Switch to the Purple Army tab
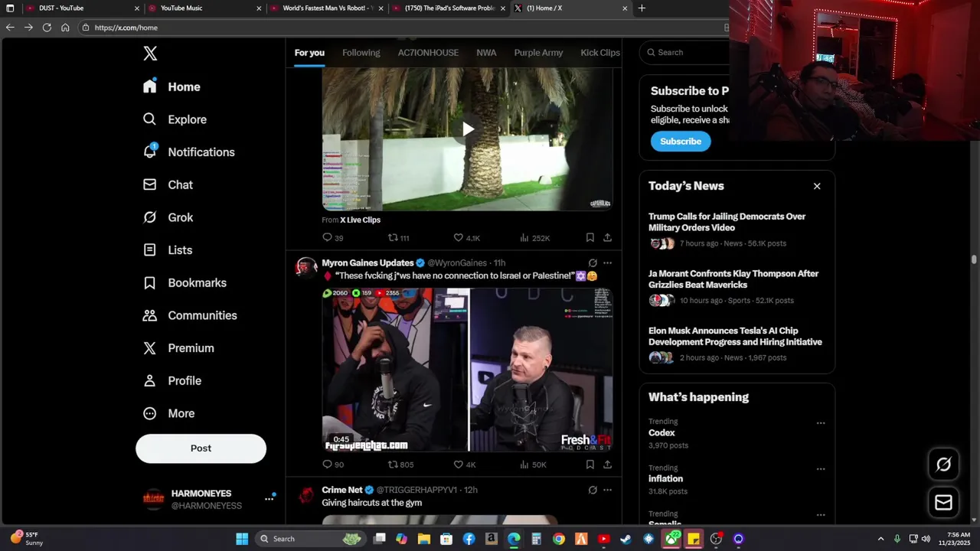 pyautogui.click(x=538, y=53)
